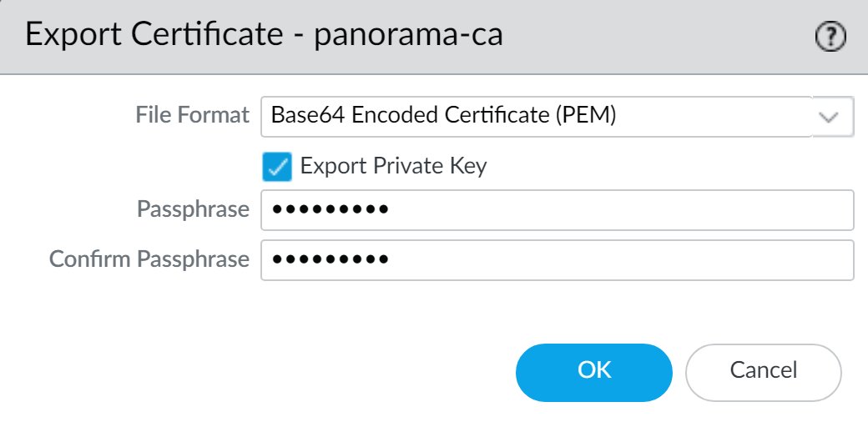Image resolution: width=868 pixels, height=427 pixels.
Task: Focus the Confirm Passphrase input field
Action: [557, 260]
